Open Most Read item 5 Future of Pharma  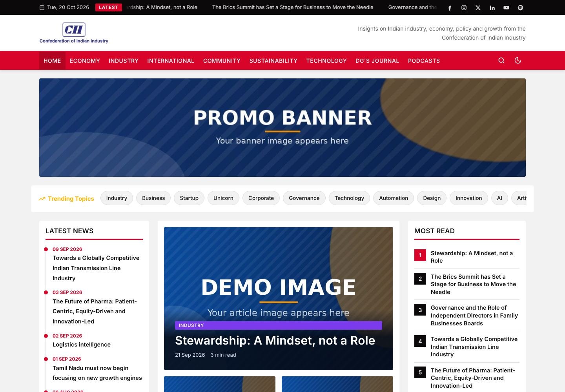pyautogui.click(x=473, y=378)
